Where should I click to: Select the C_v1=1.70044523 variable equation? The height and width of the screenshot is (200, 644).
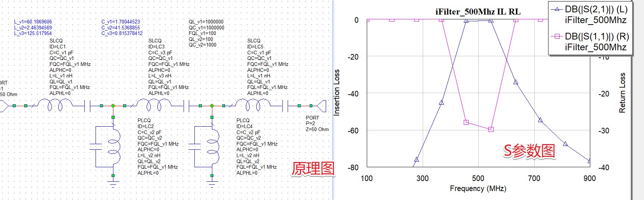pyautogui.click(x=121, y=22)
